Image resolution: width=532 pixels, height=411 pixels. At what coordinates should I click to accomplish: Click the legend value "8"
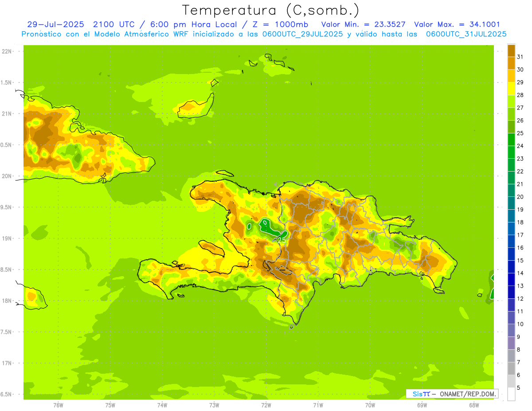(x=518, y=350)
